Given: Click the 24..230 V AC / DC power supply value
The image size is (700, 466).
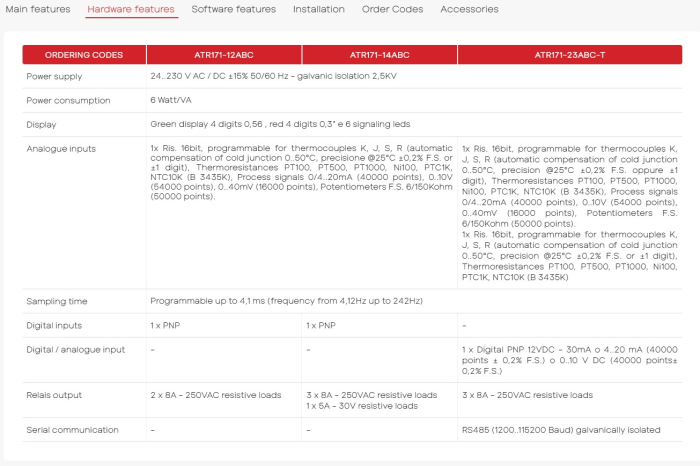Looking at the screenshot, I should tap(273, 76).
